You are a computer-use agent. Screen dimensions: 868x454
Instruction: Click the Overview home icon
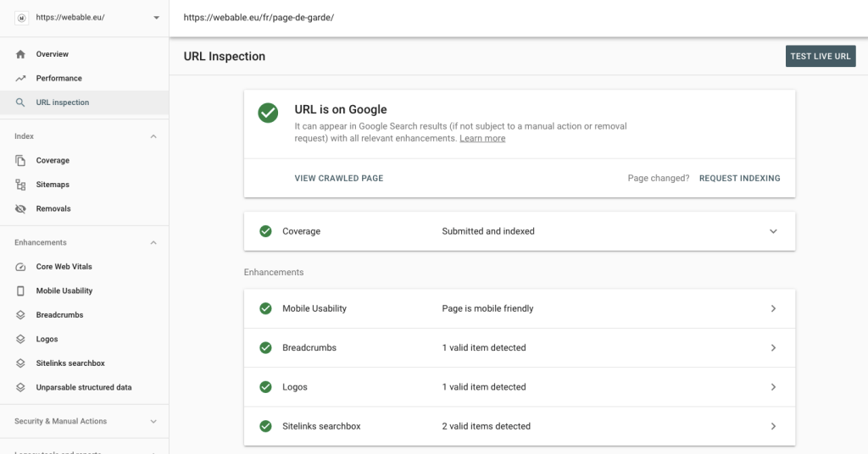click(20, 54)
